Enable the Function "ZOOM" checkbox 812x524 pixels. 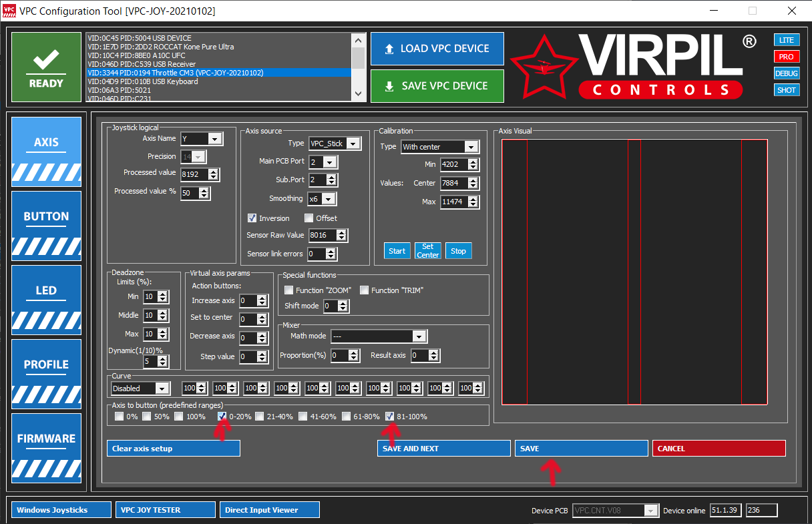tap(288, 290)
